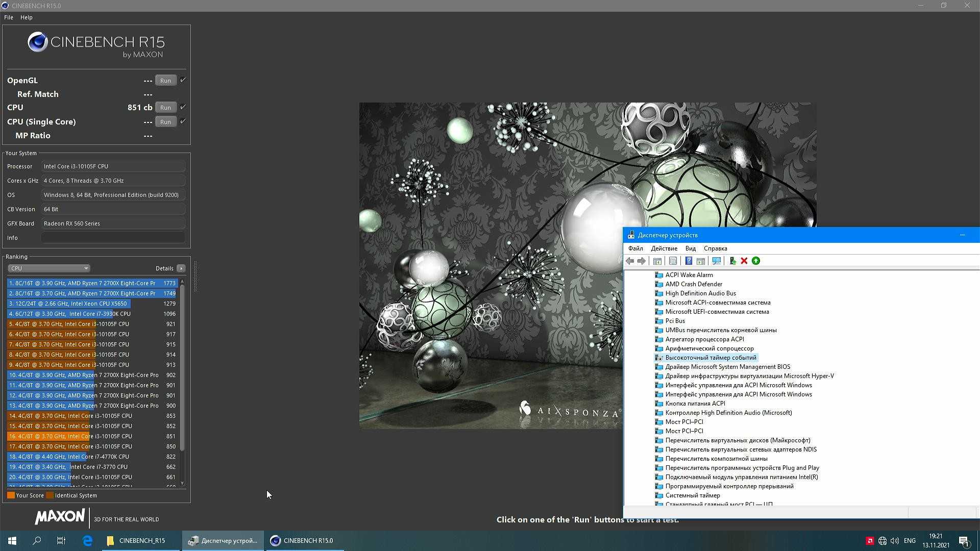Click the properties sheet toolbar icon
Screen dimensions: 980x551
(x=673, y=261)
